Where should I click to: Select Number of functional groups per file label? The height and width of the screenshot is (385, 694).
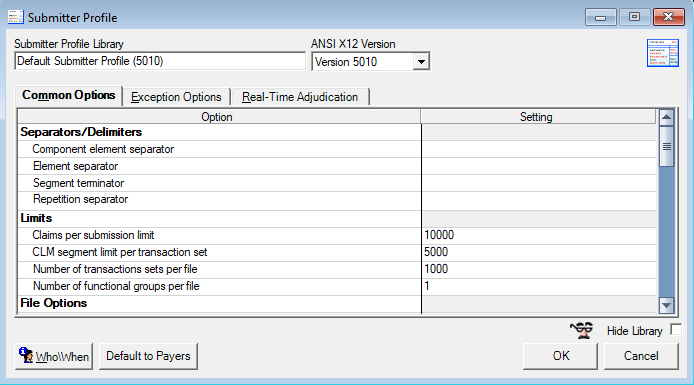pyautogui.click(x=116, y=286)
